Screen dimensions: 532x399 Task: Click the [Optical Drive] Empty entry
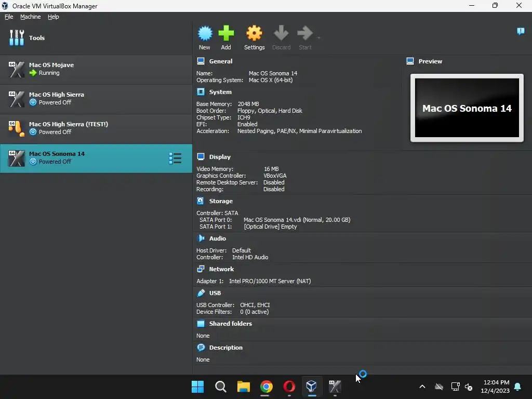(x=270, y=227)
